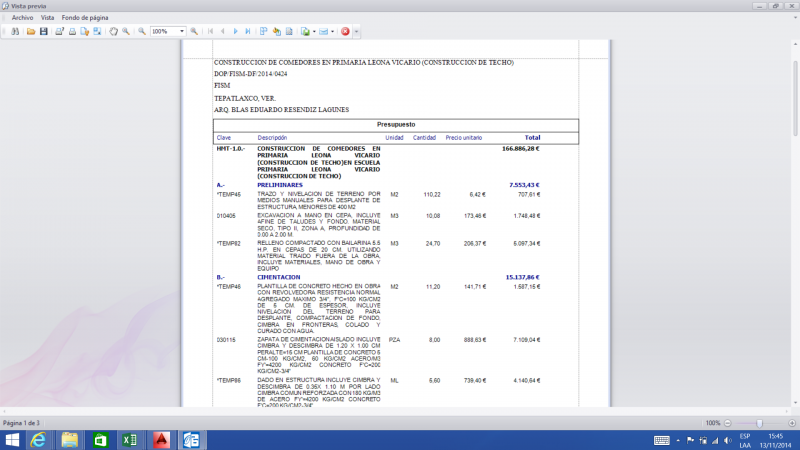Open the zoom percentage 100% dropdown
The image size is (800, 450).
[x=182, y=31]
